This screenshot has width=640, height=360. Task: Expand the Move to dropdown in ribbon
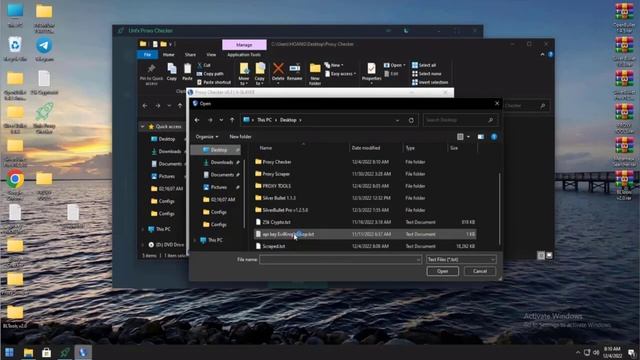244,81
